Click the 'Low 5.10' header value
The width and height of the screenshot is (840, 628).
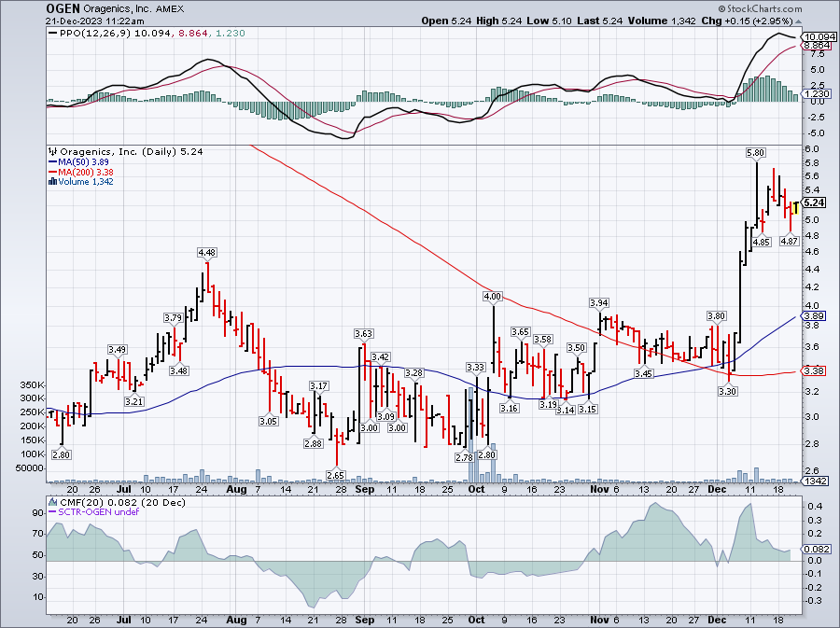click(x=549, y=21)
